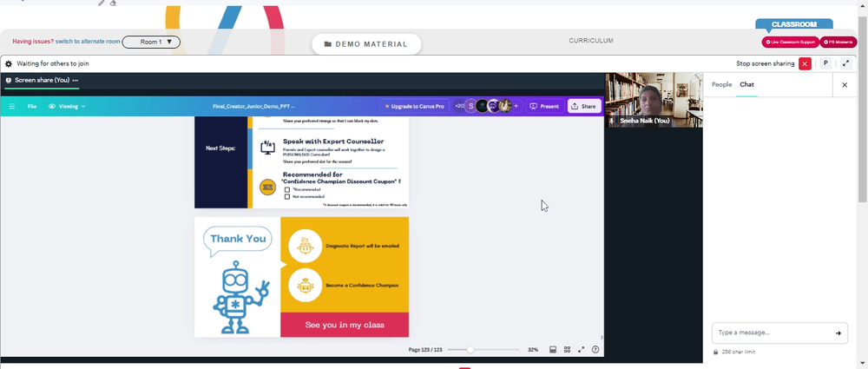Click the Final_Creator_Junior_Demo_PPT title
This screenshot has width=868, height=369.
[253, 107]
